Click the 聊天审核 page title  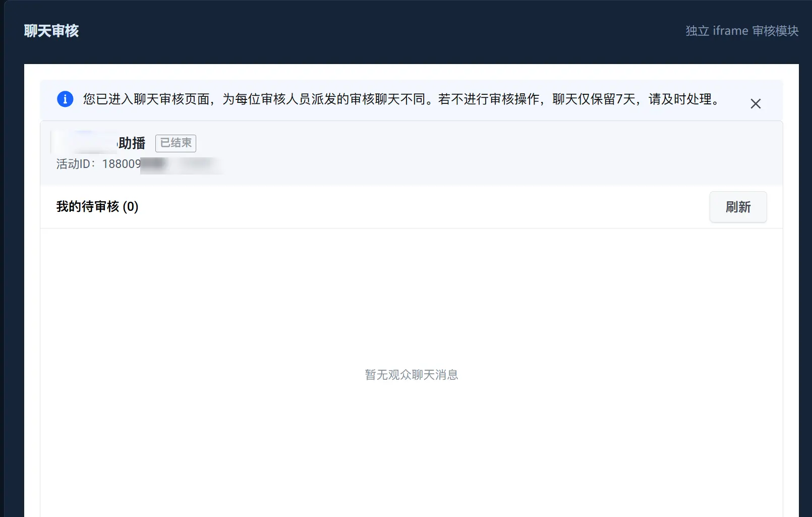pos(51,31)
